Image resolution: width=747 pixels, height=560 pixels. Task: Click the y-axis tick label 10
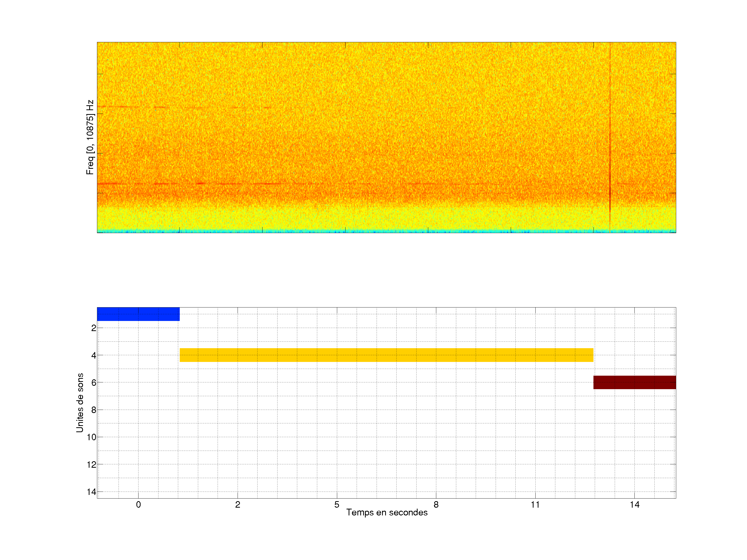(x=91, y=437)
